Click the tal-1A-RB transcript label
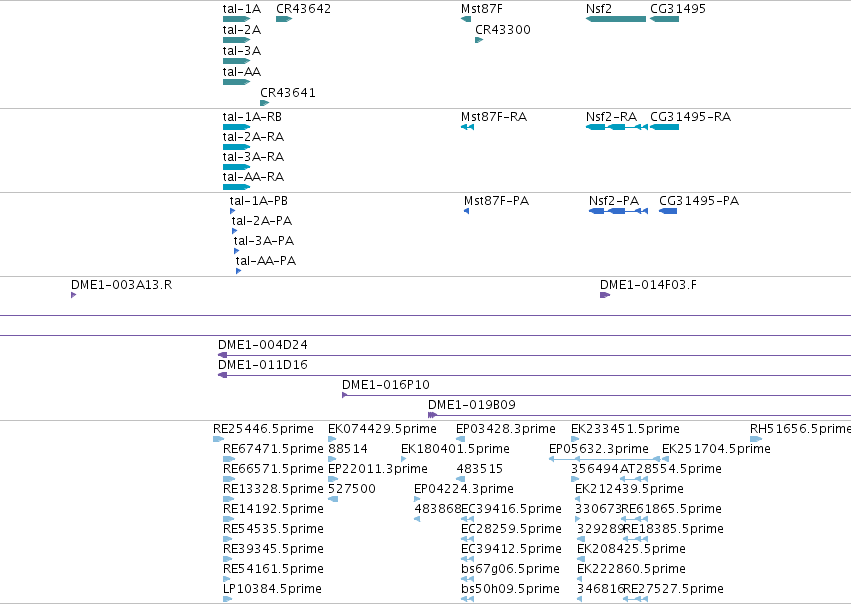The height and width of the screenshot is (604, 851). [252, 117]
